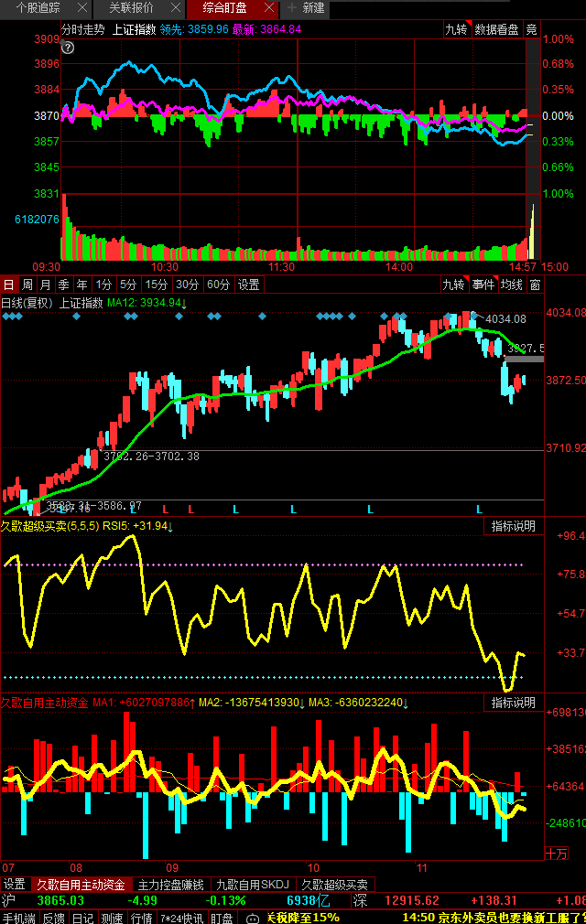Click 分时走势 chart title

(x=83, y=29)
